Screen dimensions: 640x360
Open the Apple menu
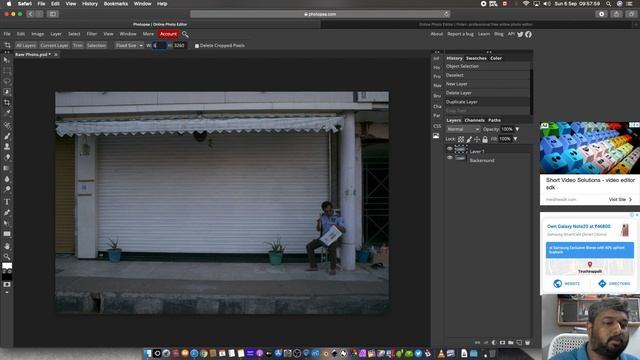click(x=9, y=4)
